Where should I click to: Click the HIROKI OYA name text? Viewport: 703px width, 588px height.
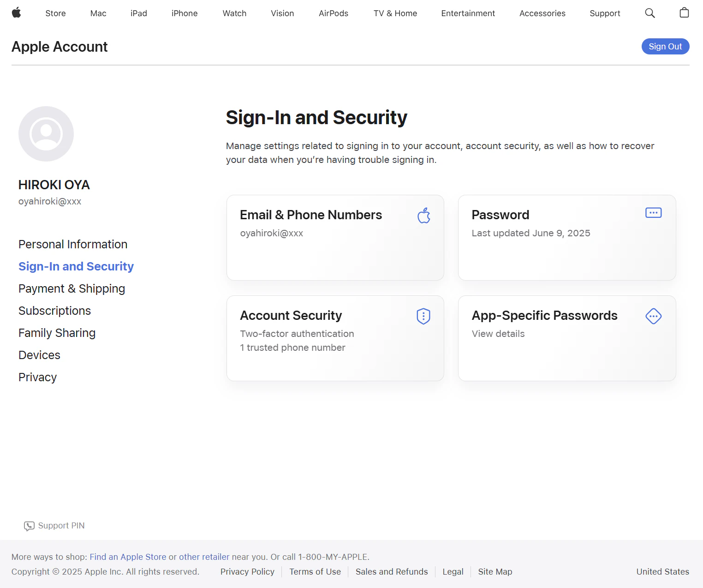click(x=54, y=185)
